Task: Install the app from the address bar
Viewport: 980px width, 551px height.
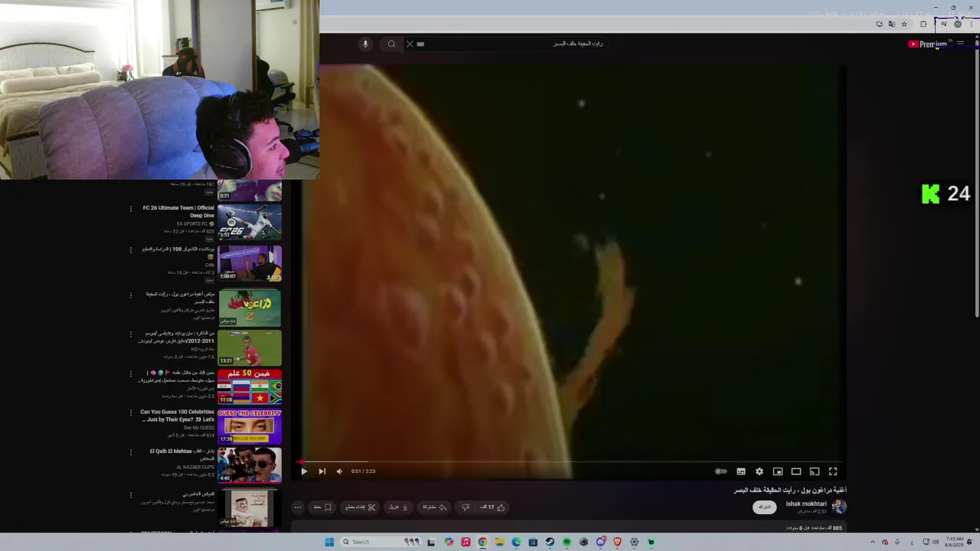Action: (x=879, y=24)
